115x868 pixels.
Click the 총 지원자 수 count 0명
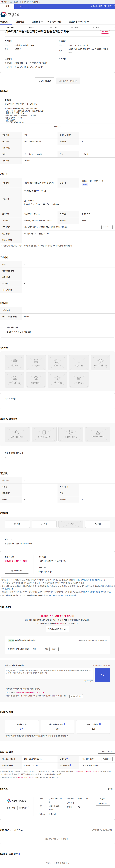[22, 729]
